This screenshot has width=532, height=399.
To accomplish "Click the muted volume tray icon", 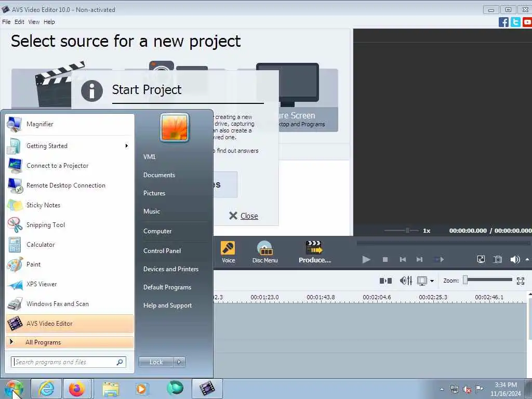I will pos(467,389).
